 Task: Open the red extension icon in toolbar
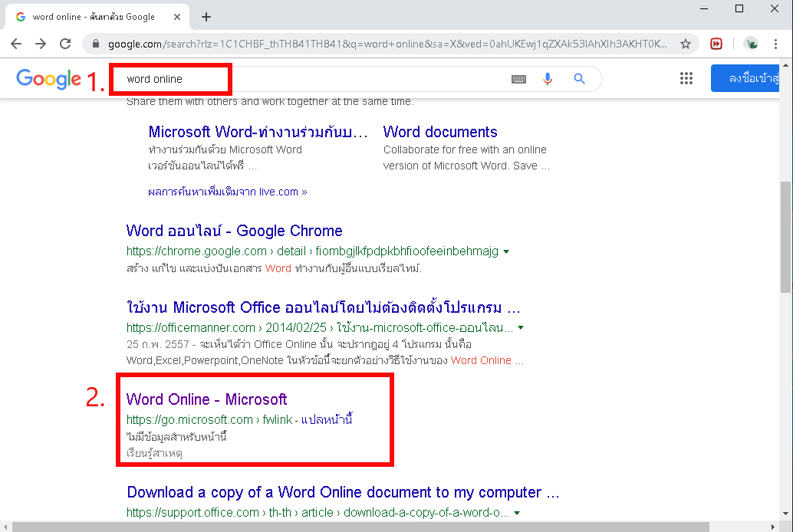tap(716, 44)
